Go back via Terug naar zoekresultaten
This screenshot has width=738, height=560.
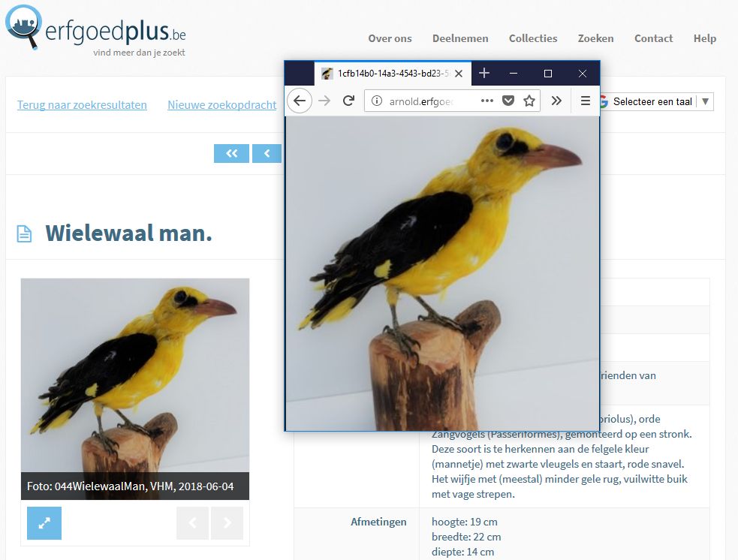[82, 105]
